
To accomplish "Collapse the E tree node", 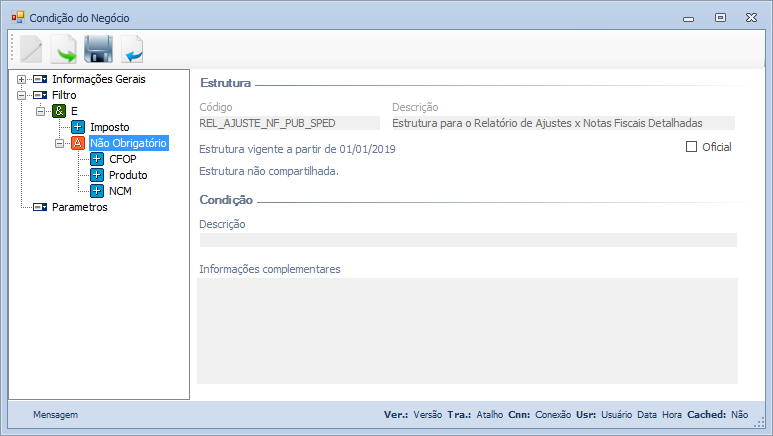I will 40,111.
